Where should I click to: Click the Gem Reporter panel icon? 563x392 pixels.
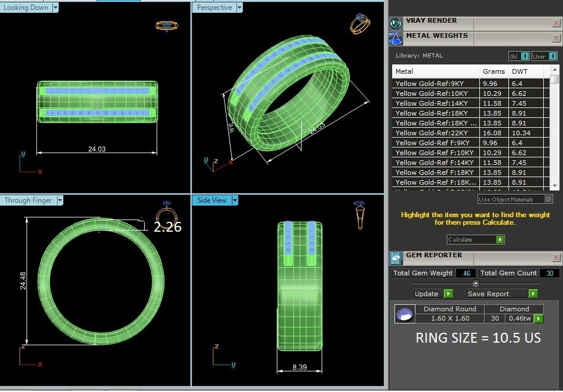tap(396, 258)
